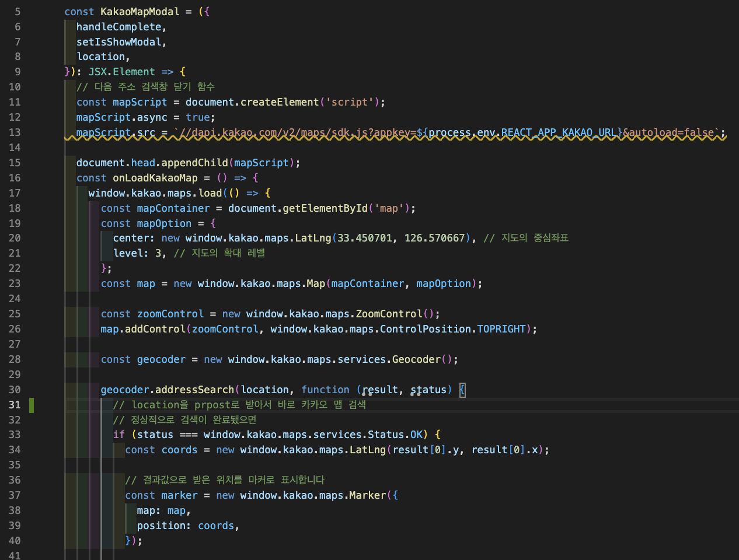Click 'mapContainer' argument on line 23
The width and height of the screenshot is (739, 560).
(x=368, y=283)
